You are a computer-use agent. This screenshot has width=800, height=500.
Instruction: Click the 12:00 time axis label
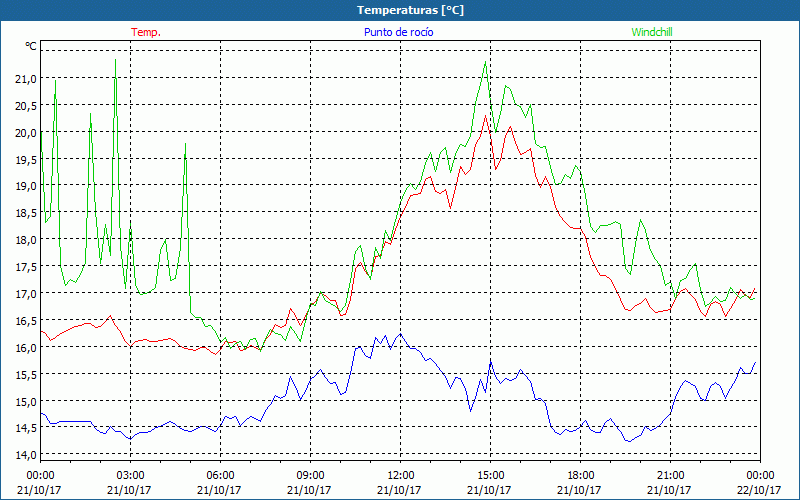click(401, 475)
